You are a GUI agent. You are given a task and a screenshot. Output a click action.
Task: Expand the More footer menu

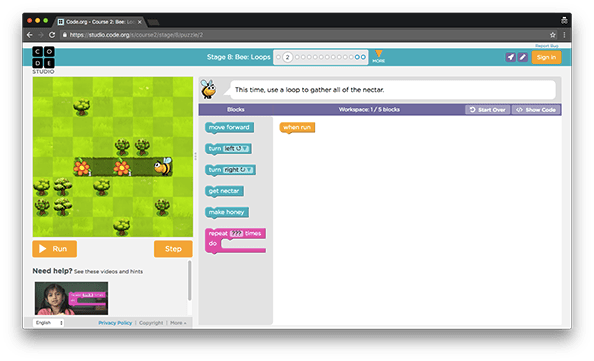178,323
